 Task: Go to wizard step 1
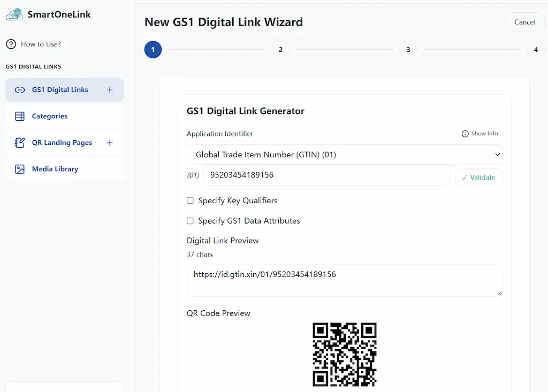[x=153, y=50]
